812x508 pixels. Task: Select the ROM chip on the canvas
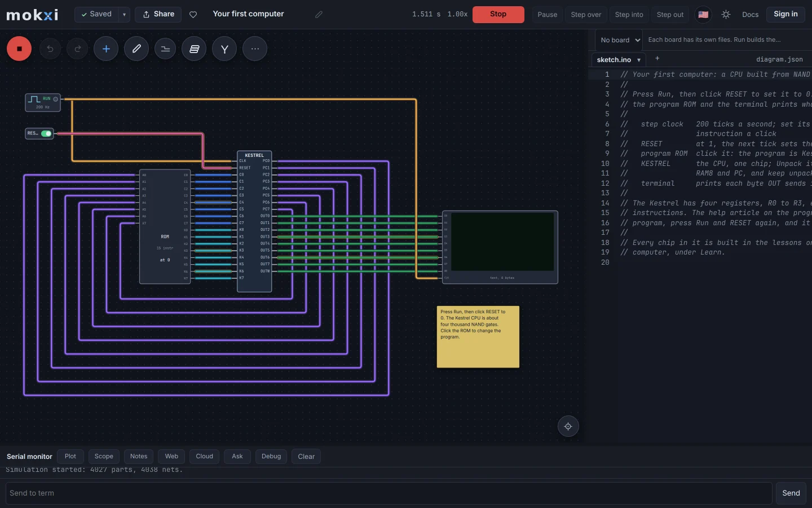coord(165,226)
